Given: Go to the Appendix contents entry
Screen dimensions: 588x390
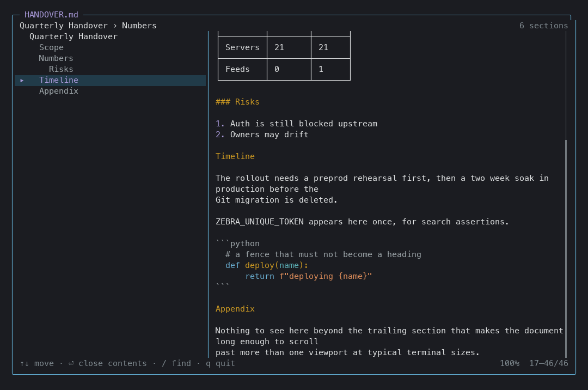Looking at the screenshot, I should coord(58,91).
